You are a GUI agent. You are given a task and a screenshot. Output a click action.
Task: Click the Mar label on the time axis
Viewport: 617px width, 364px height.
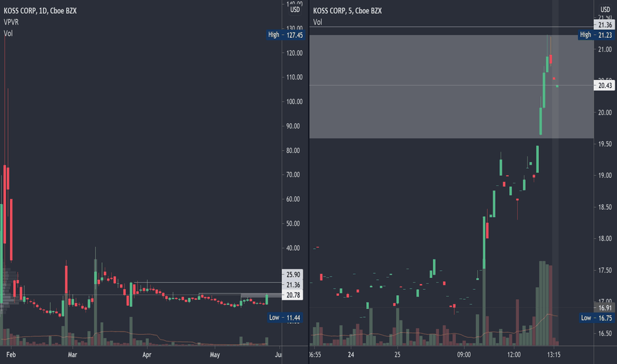pyautogui.click(x=72, y=355)
